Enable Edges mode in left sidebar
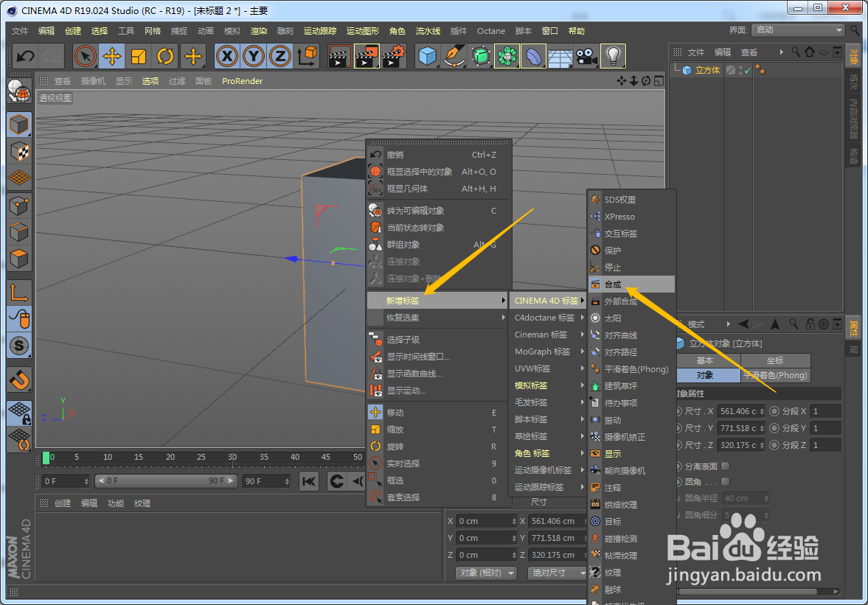Screen dimensions: 868x605 [19, 232]
